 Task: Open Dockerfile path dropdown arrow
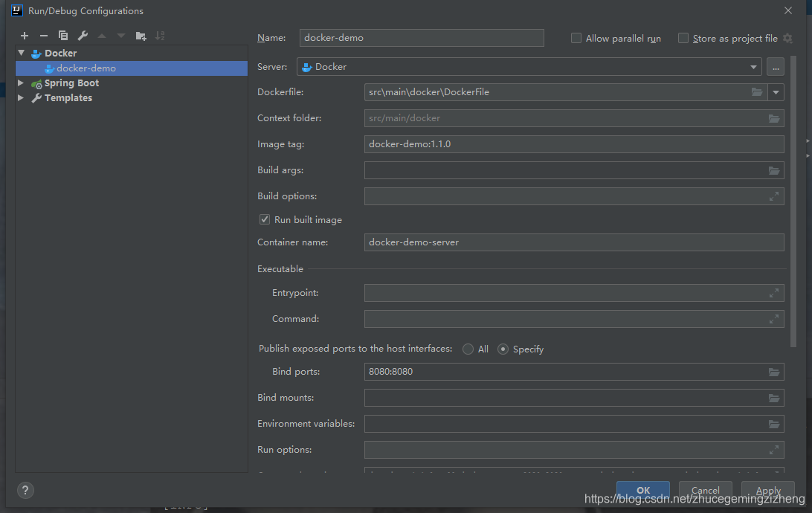[776, 92]
